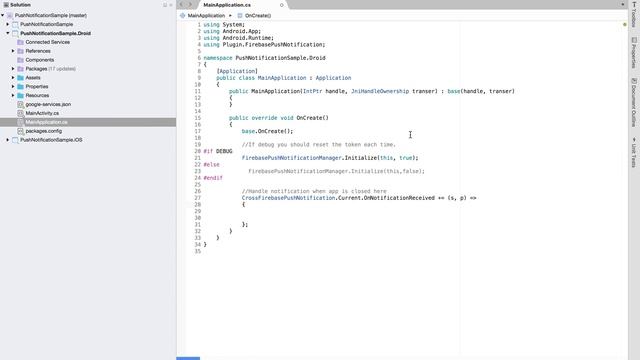Expand the Assets folder
Image resolution: width=640 pixels, height=360 pixels.
pyautogui.click(x=13, y=78)
